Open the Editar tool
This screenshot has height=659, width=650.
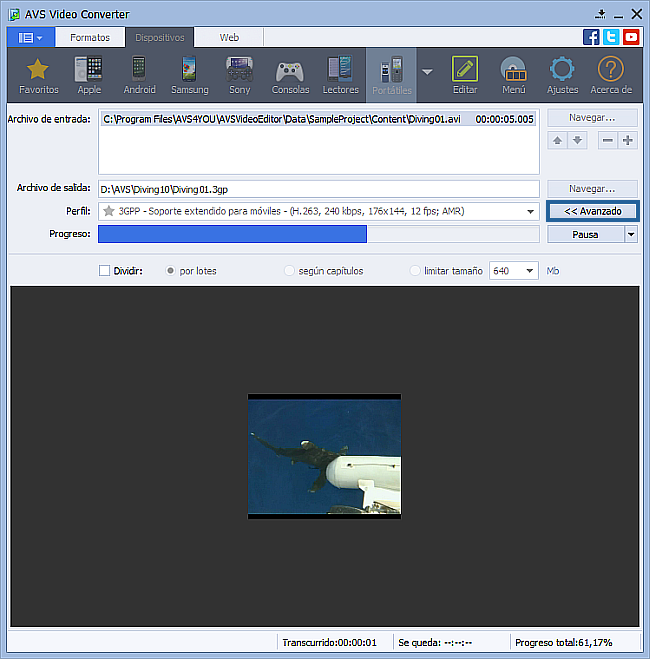coord(465,71)
